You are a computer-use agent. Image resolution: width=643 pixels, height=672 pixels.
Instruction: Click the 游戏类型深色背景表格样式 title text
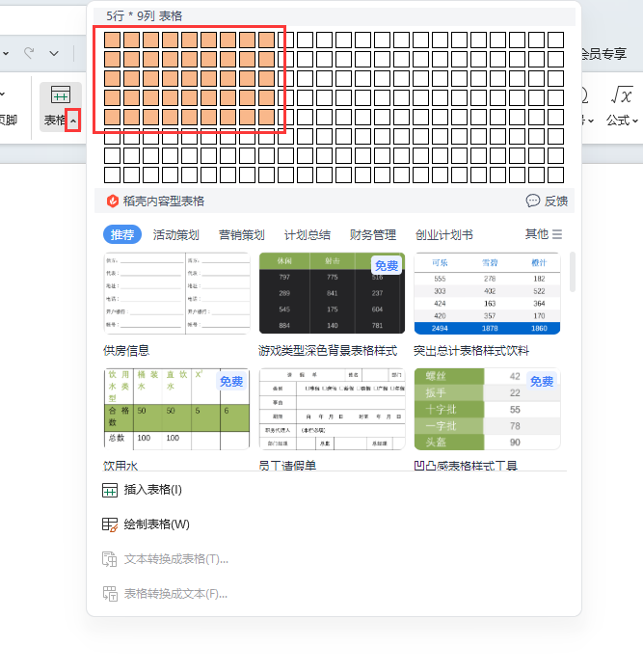[328, 351]
